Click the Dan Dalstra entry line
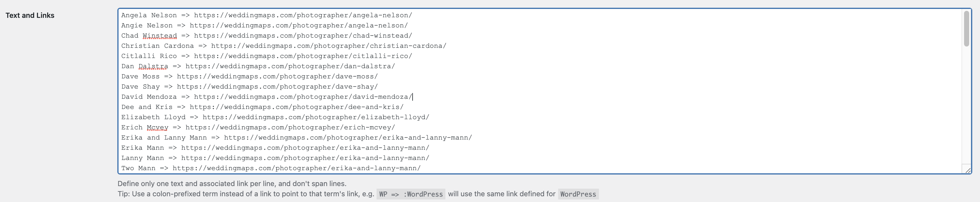This screenshot has width=980, height=202. coord(257,66)
